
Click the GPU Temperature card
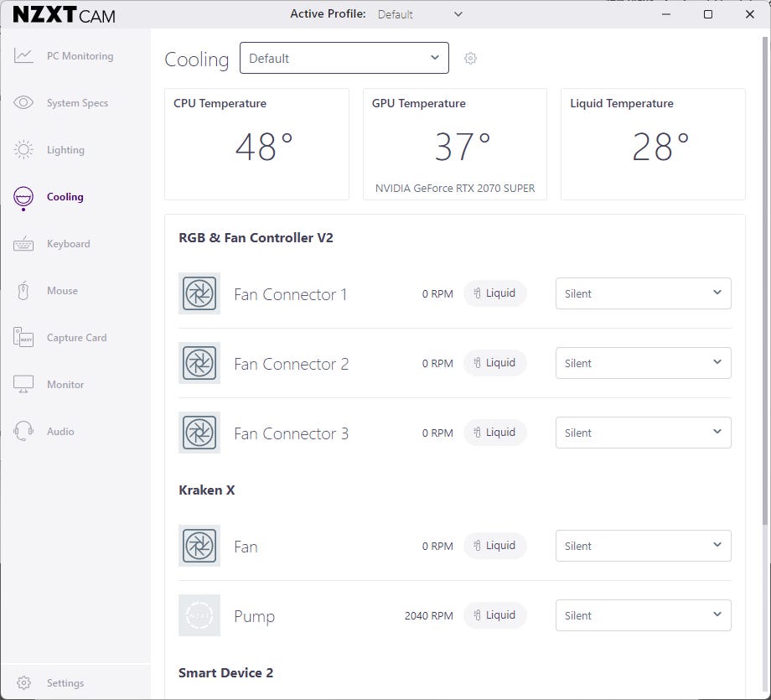[455, 144]
